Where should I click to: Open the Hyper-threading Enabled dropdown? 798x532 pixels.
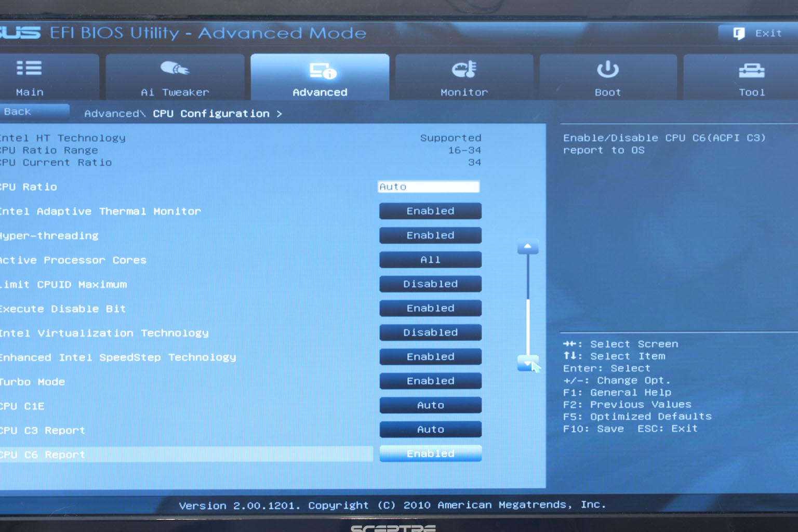(430, 235)
